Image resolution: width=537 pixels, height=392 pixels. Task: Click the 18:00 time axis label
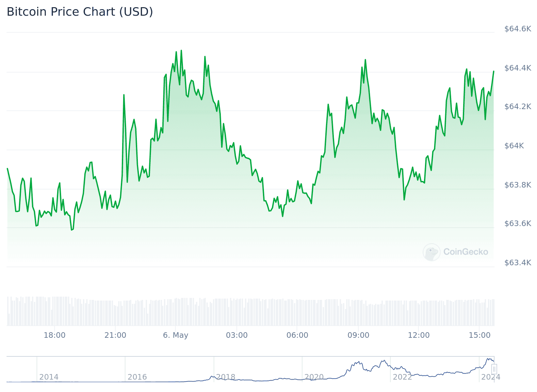[x=55, y=335]
